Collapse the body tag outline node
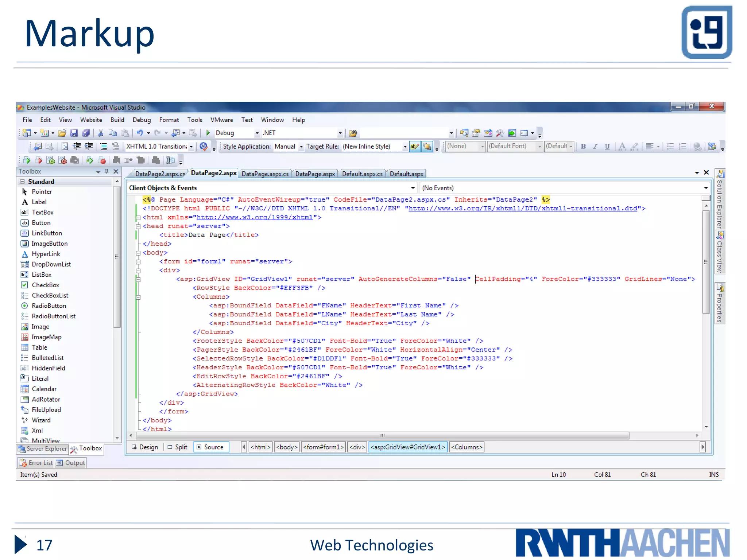 pos(138,253)
